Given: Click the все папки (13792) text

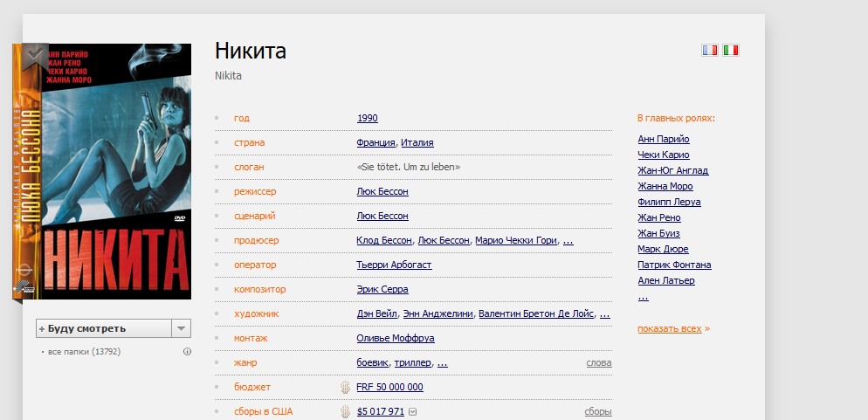Looking at the screenshot, I should tap(84, 351).
